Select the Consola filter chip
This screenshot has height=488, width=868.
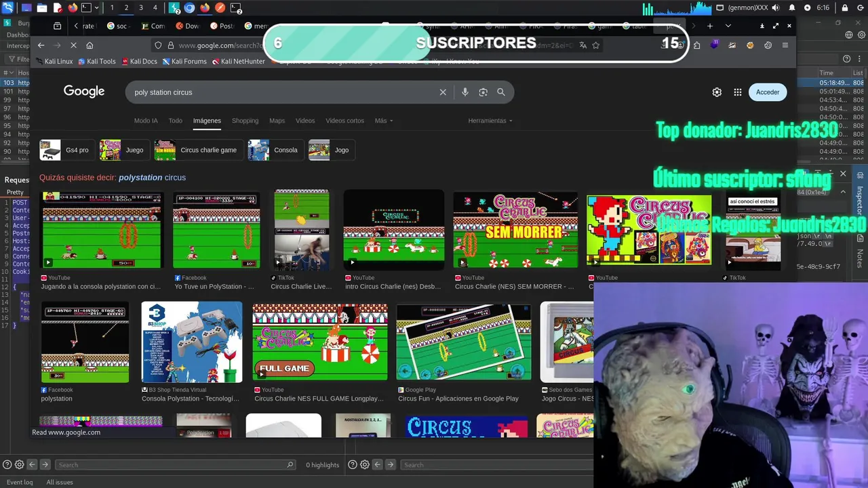(275, 150)
